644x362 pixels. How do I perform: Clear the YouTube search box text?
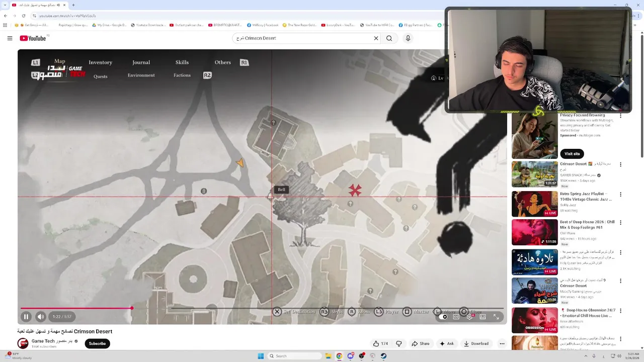(x=376, y=38)
